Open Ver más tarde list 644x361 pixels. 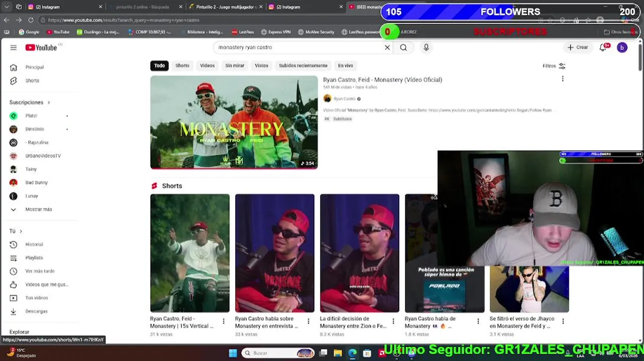40,271
